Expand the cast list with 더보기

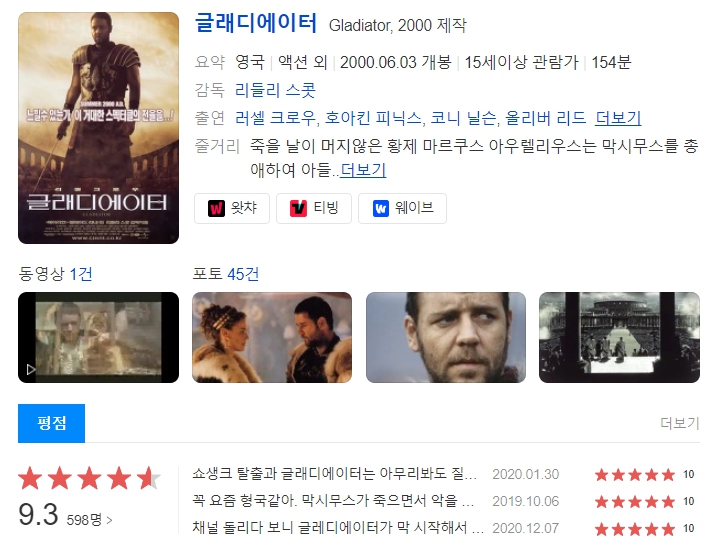[618, 118]
